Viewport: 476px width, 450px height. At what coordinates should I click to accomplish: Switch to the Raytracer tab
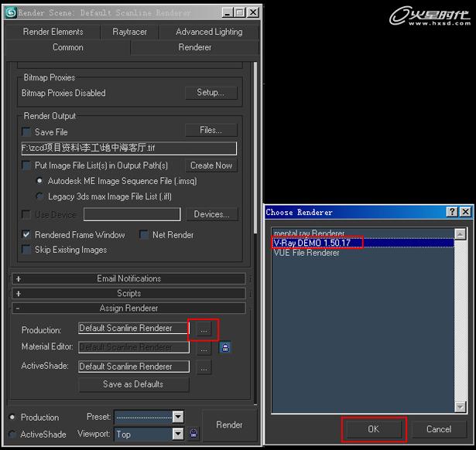(129, 32)
